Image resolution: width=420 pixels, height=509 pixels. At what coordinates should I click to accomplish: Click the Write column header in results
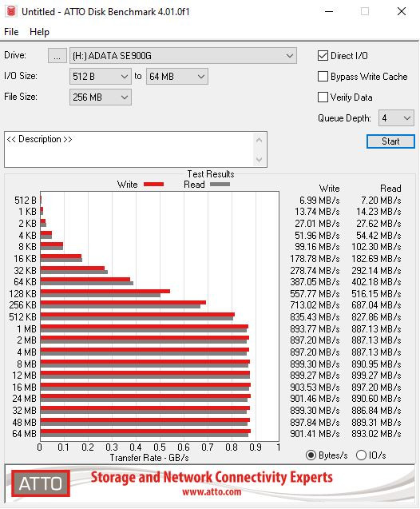tap(330, 189)
